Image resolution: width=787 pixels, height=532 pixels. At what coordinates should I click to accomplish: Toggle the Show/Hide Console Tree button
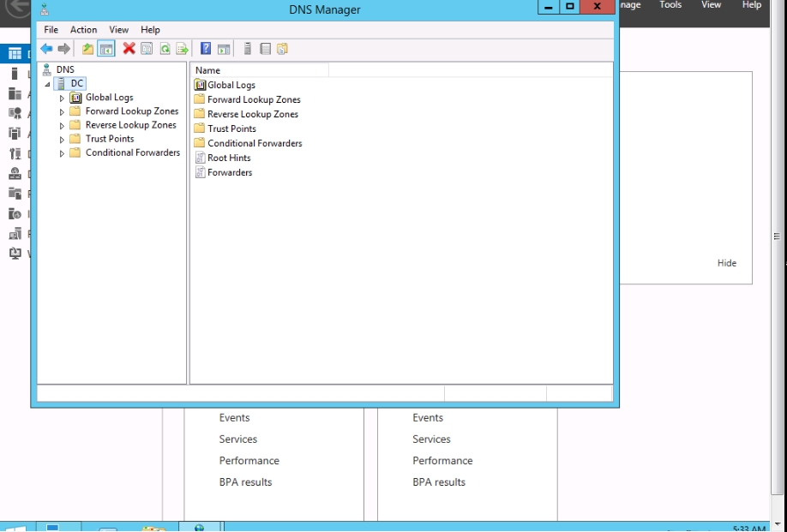click(x=106, y=49)
